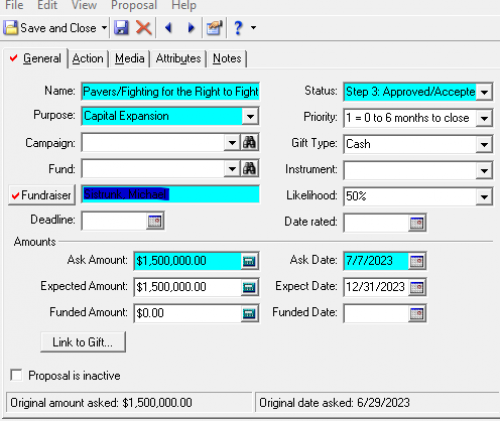Search funds with the binoculars icon
This screenshot has width=500, height=421.
point(249,169)
